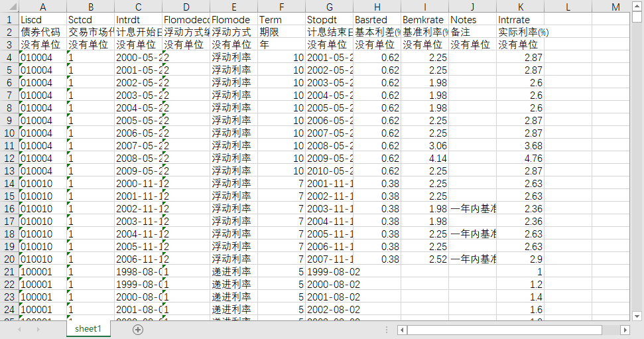Select column L header
Image resolution: width=644 pixels, height=339 pixels.
(x=568, y=7)
